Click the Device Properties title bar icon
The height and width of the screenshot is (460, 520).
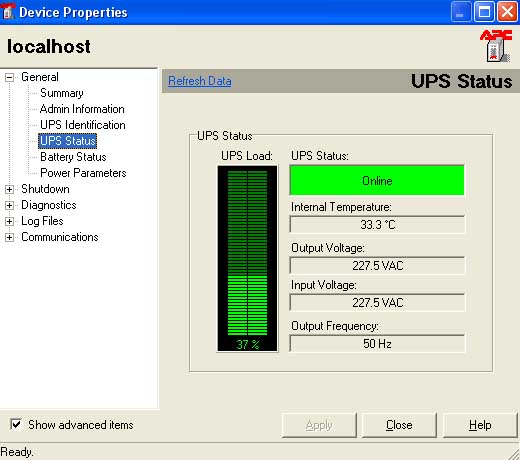pos(8,11)
